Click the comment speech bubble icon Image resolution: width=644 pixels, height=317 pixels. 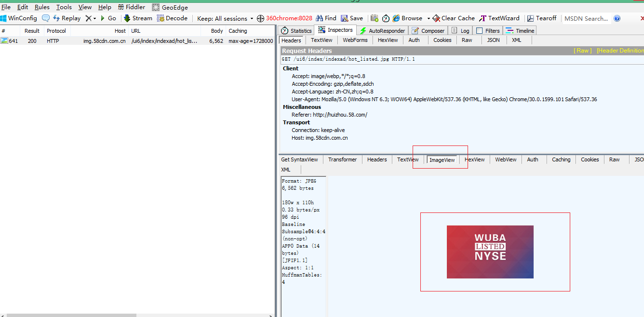46,18
